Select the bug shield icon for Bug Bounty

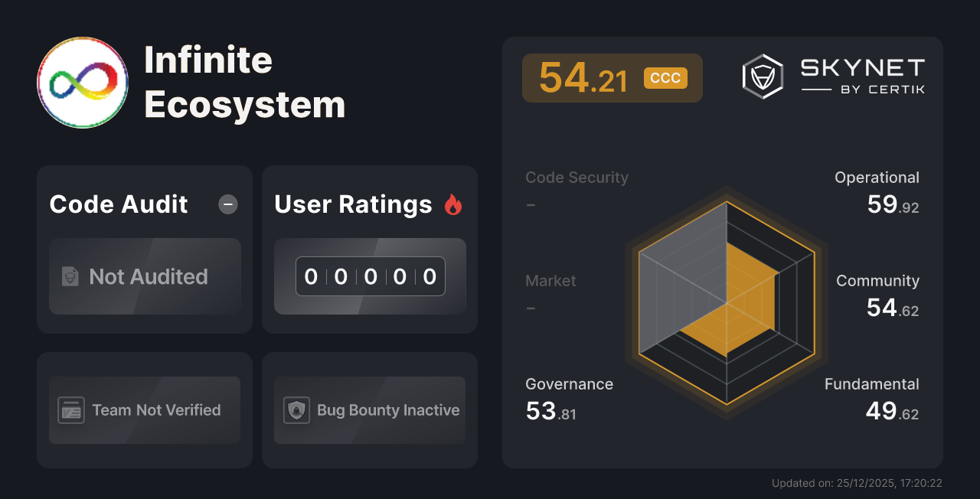coord(297,410)
